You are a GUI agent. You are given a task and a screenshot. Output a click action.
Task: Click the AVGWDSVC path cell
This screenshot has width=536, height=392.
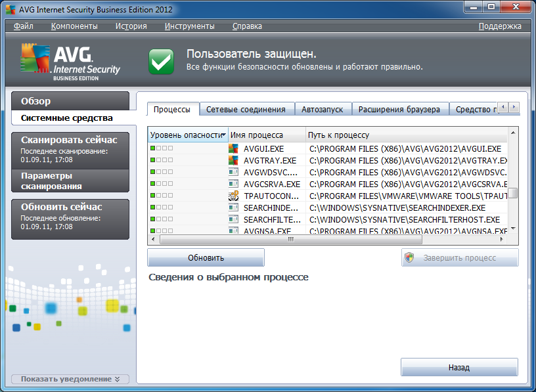coord(408,173)
